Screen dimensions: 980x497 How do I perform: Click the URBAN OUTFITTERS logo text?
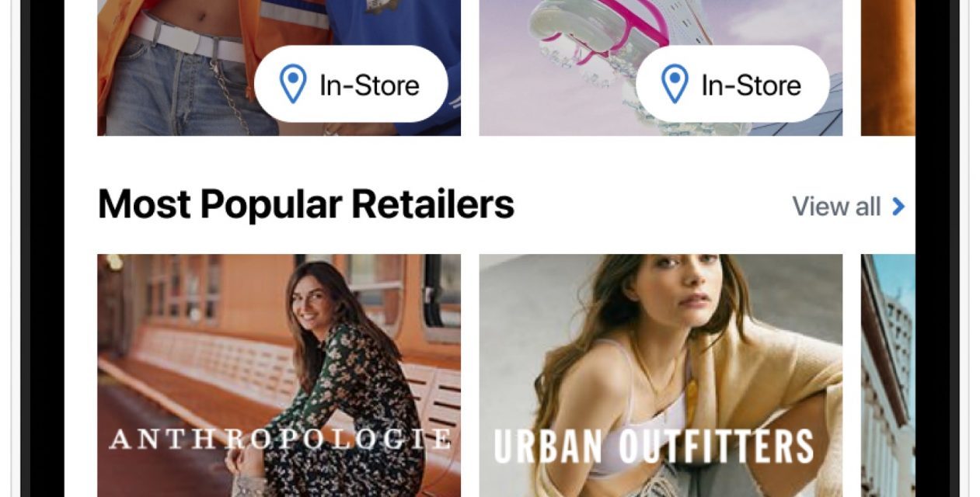(x=654, y=447)
